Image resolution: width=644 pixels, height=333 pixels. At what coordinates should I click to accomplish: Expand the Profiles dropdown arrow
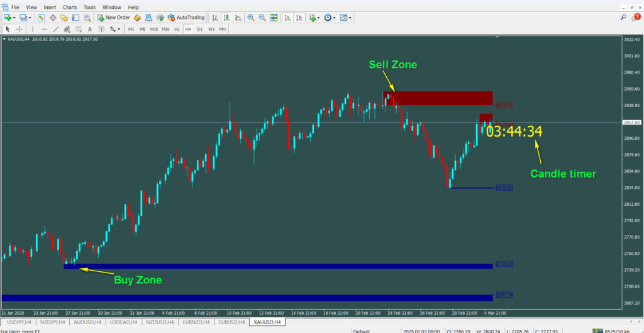[x=30, y=18]
